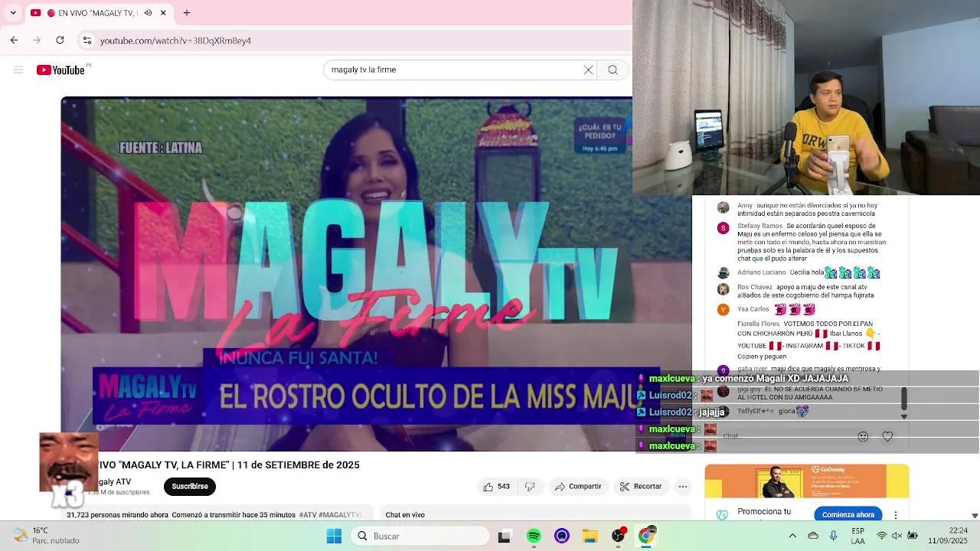The height and width of the screenshot is (551, 980).
Task: Open the Wi-Fi network tray icon
Action: click(x=881, y=536)
